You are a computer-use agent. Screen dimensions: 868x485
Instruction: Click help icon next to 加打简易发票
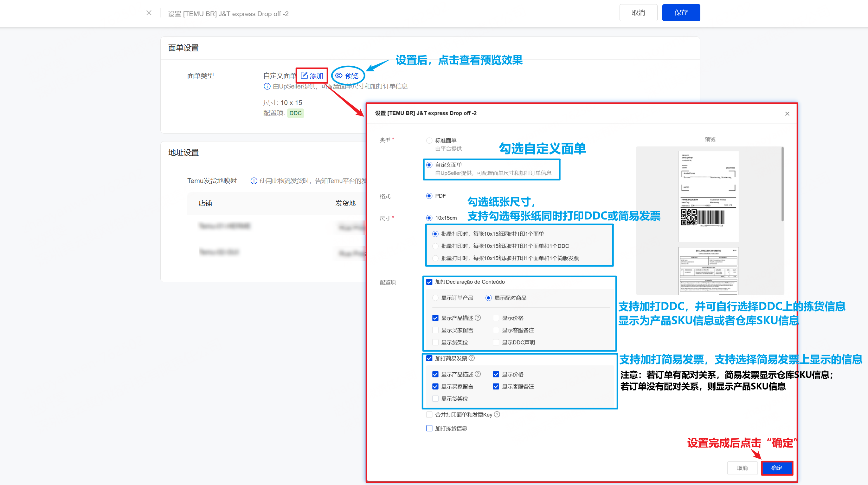pyautogui.click(x=472, y=358)
